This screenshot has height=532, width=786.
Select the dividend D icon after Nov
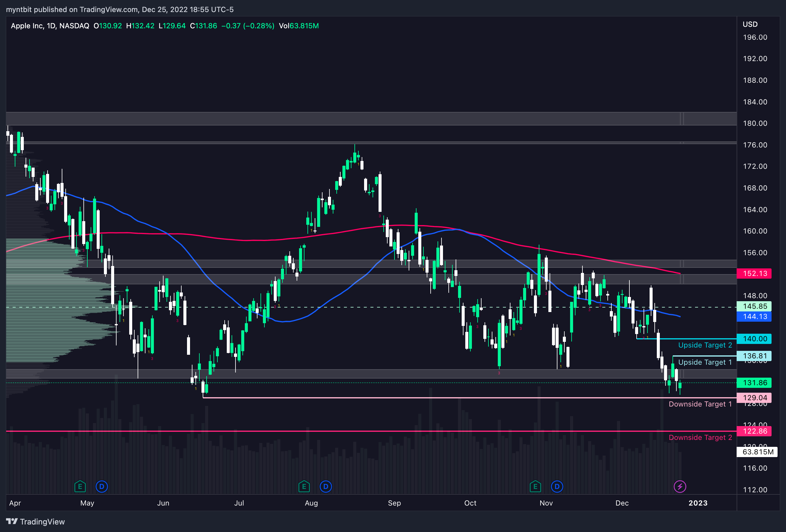click(x=557, y=487)
